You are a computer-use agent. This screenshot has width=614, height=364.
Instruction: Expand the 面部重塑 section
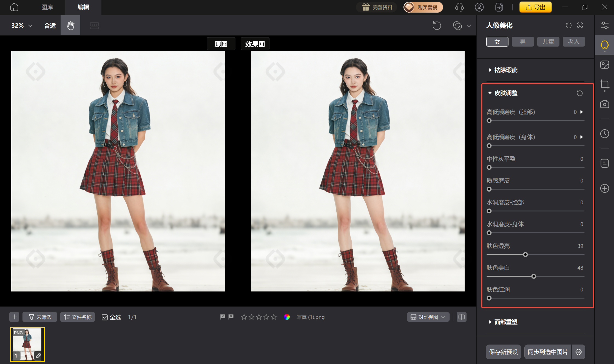pyautogui.click(x=505, y=322)
